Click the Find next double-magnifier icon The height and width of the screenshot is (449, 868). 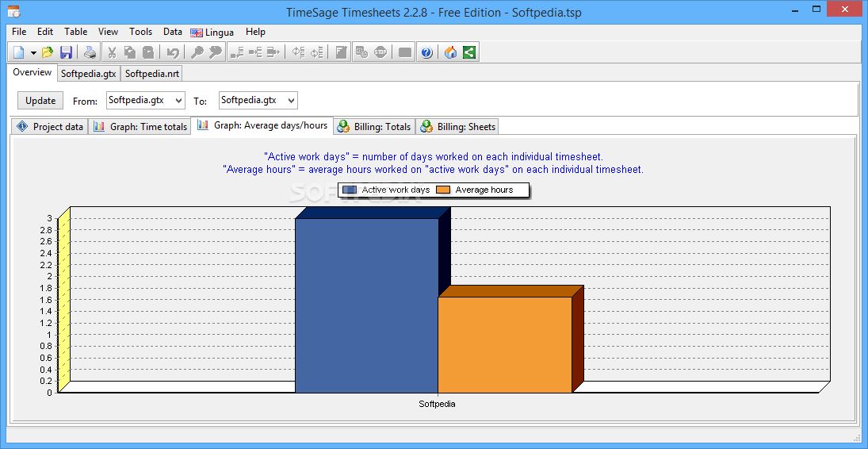click(x=216, y=52)
